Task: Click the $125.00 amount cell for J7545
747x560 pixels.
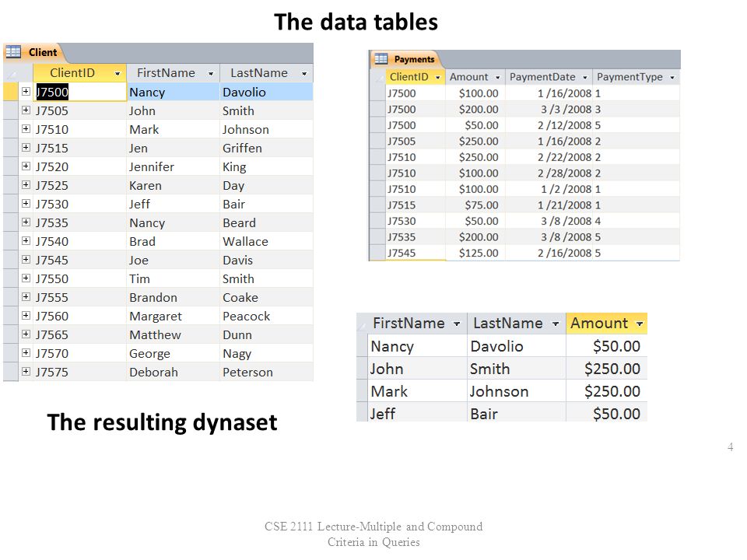Action: coord(475,253)
